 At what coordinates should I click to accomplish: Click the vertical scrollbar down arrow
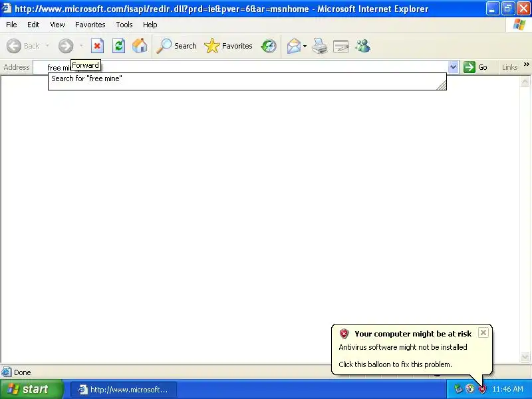525,356
